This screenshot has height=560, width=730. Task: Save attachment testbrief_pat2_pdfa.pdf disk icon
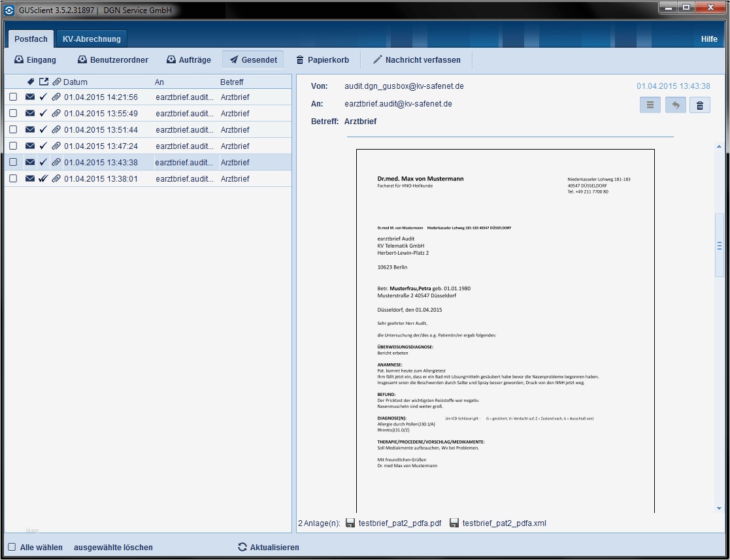(350, 523)
